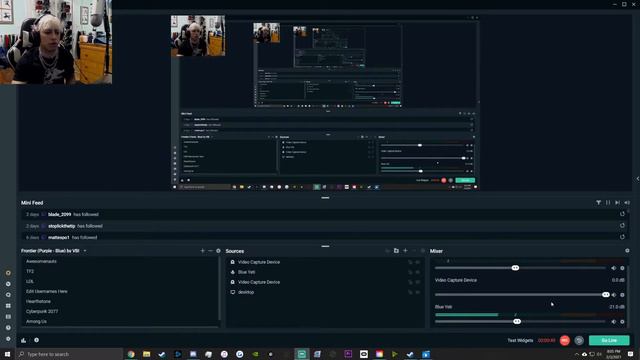Open the grid layout icon in left sidebar

(8, 306)
